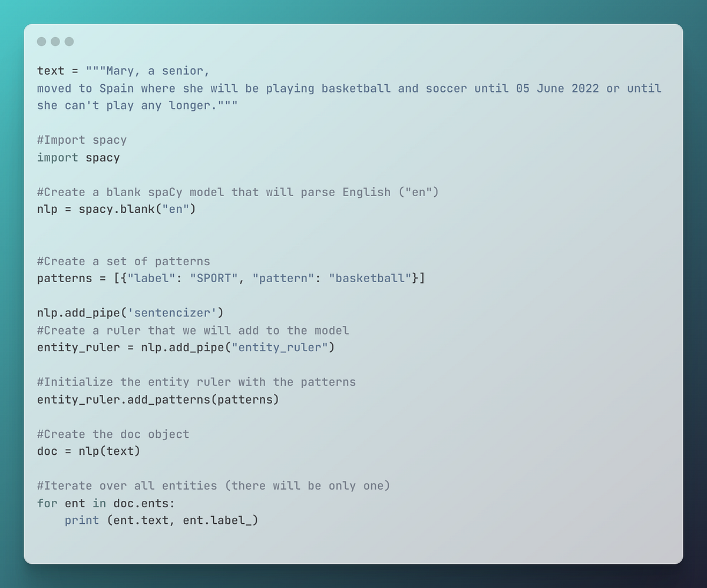Click the "SPORT" string in patterns list

tap(214, 278)
